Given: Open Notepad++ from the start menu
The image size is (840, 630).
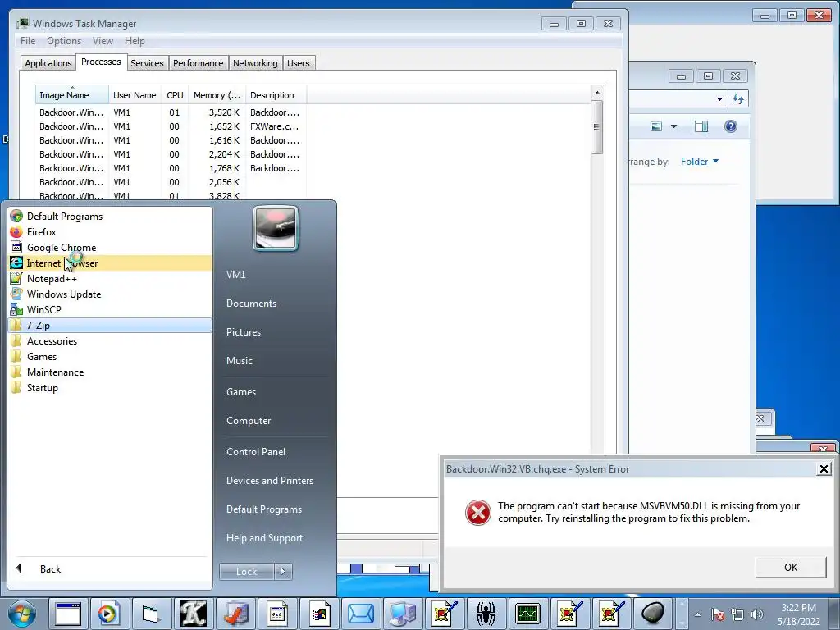Looking at the screenshot, I should (x=110, y=279).
